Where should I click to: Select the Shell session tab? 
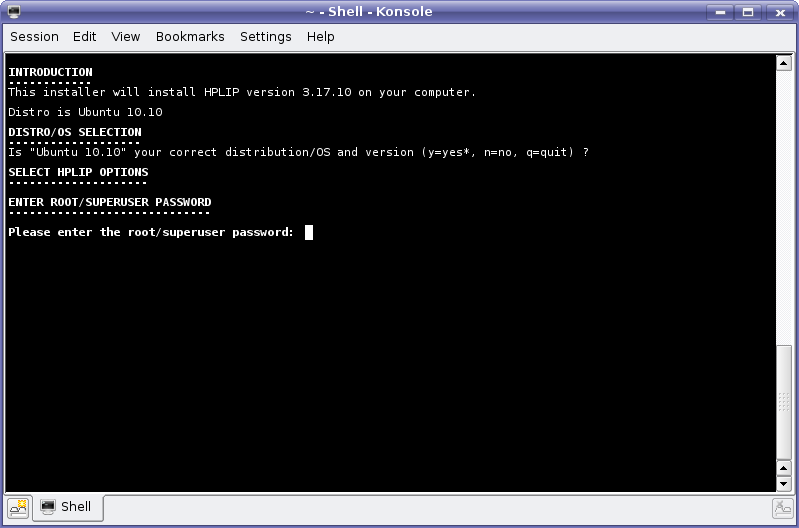click(x=68, y=507)
